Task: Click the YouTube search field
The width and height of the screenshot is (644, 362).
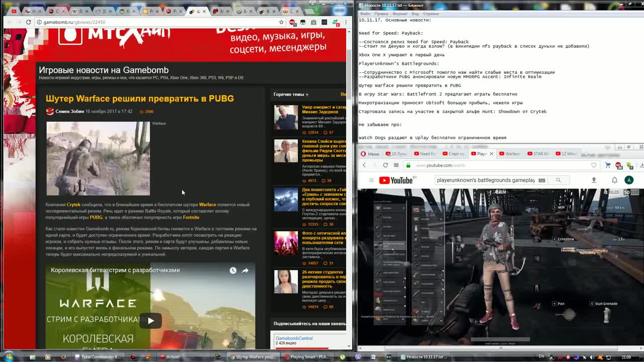Action: click(x=487, y=180)
